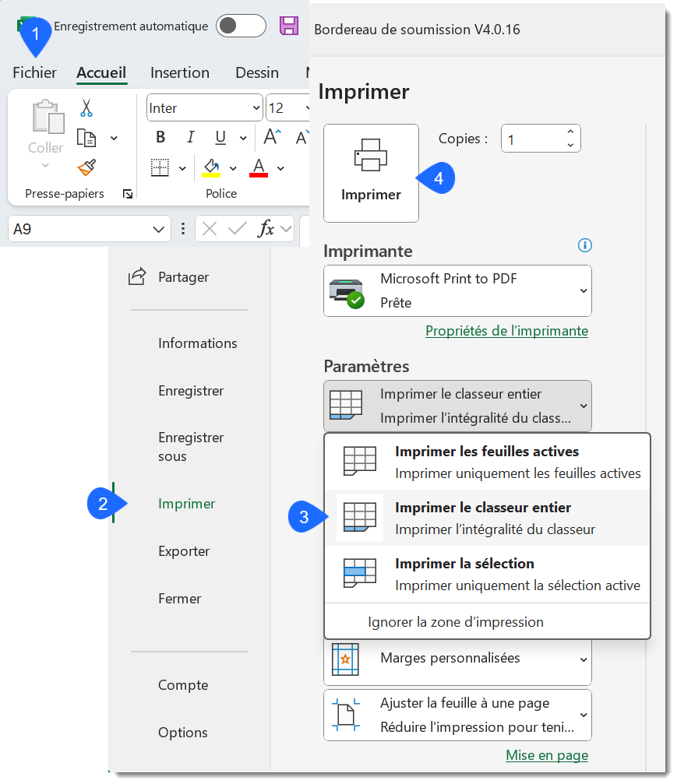Toggle the Enregistrement automatique switch
This screenshot has width=677, height=784.
point(241,26)
